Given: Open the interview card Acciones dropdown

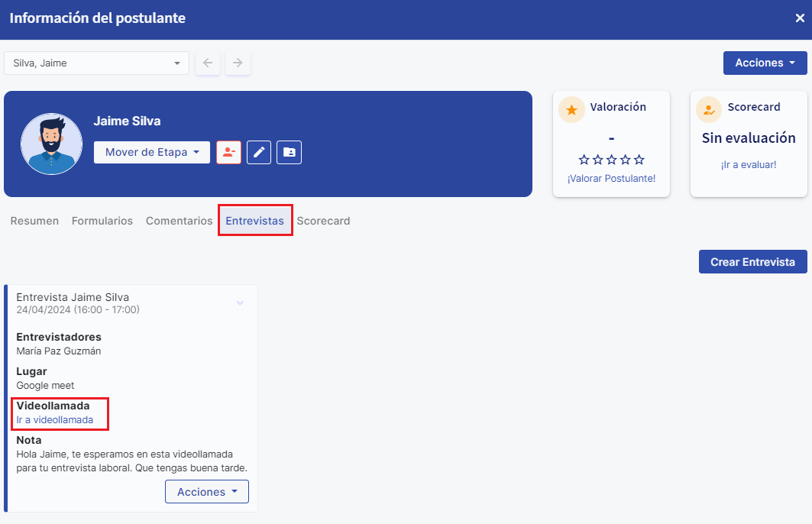Looking at the screenshot, I should [207, 492].
